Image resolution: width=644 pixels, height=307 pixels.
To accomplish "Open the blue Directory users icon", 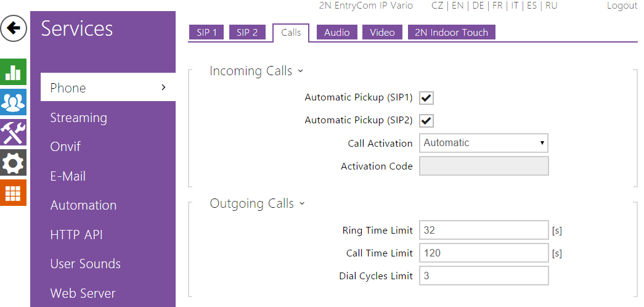I will click(x=14, y=102).
